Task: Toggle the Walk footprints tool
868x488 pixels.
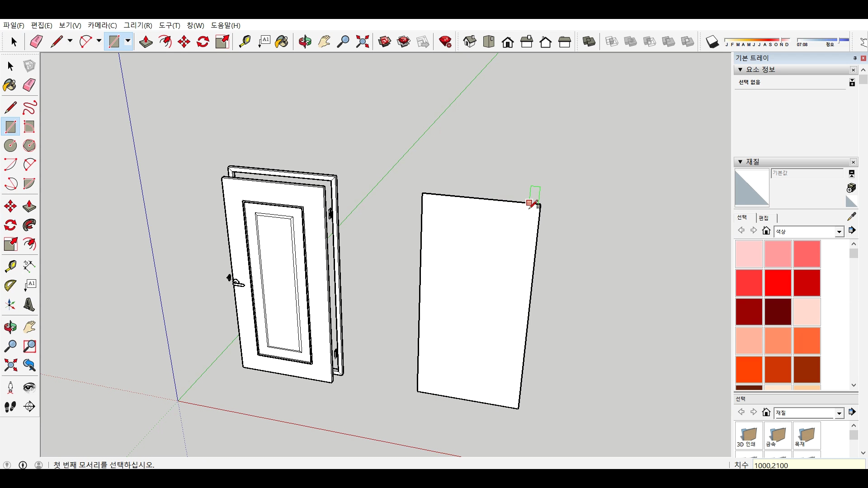Action: click(x=10, y=407)
